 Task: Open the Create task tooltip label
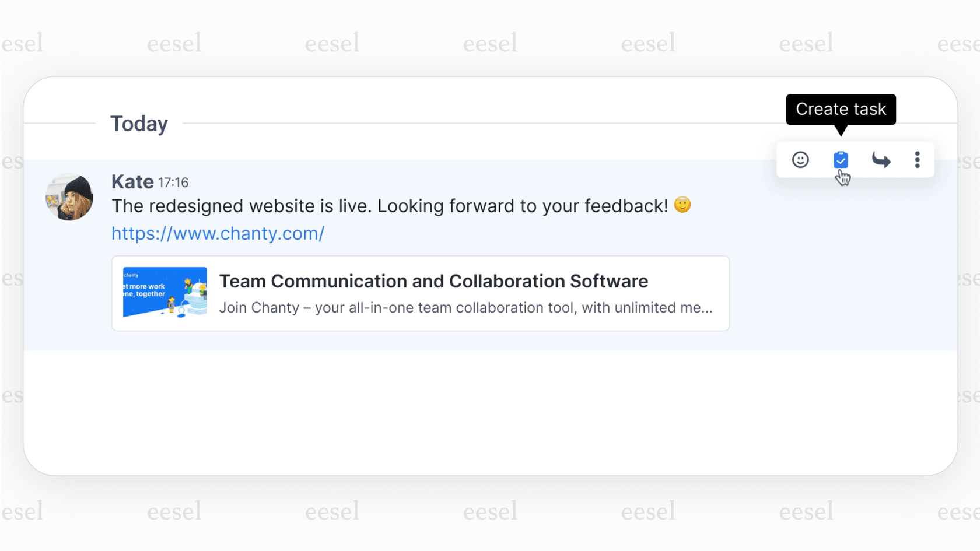click(x=841, y=109)
